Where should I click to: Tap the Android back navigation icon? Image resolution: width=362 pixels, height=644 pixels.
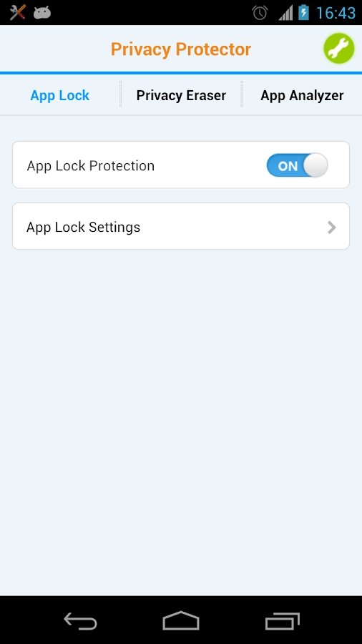tap(80, 620)
